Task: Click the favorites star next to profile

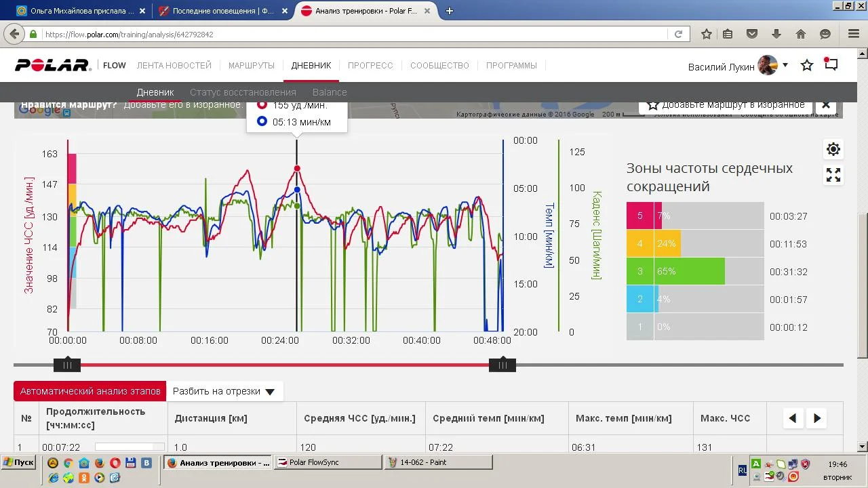Action: point(807,66)
